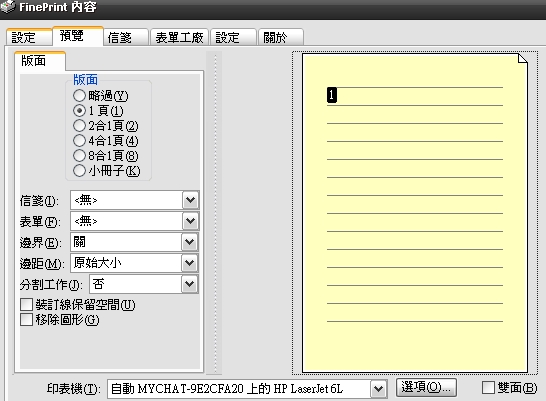Click the 邊距(M): label text

[41, 264]
